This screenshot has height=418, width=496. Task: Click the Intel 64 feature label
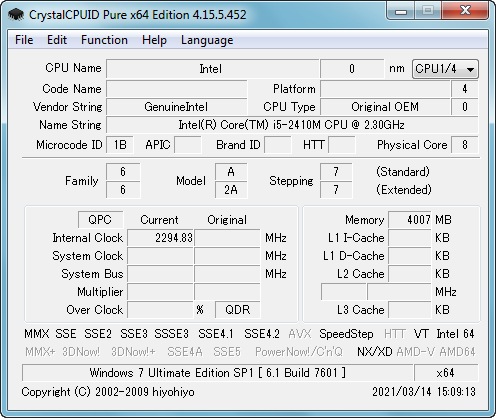click(455, 334)
